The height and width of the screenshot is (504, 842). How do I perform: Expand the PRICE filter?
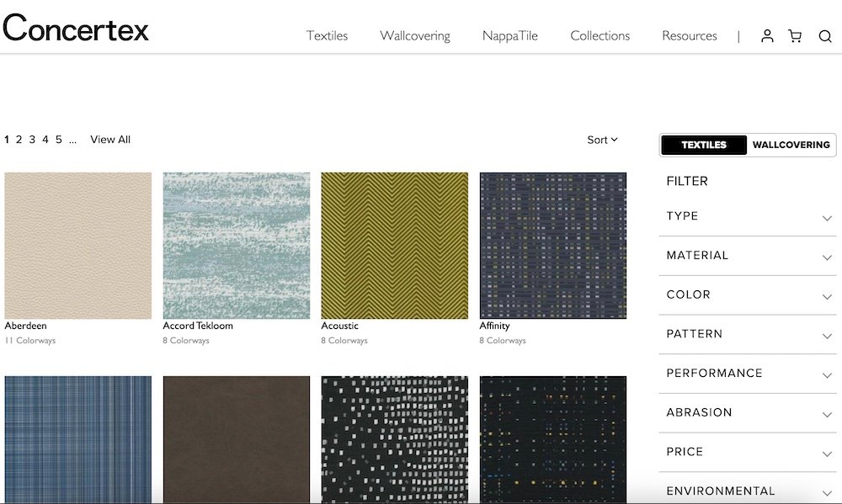748,452
